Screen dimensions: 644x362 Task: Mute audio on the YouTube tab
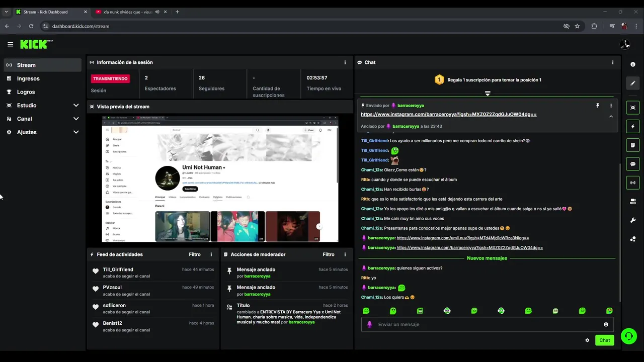click(x=157, y=12)
